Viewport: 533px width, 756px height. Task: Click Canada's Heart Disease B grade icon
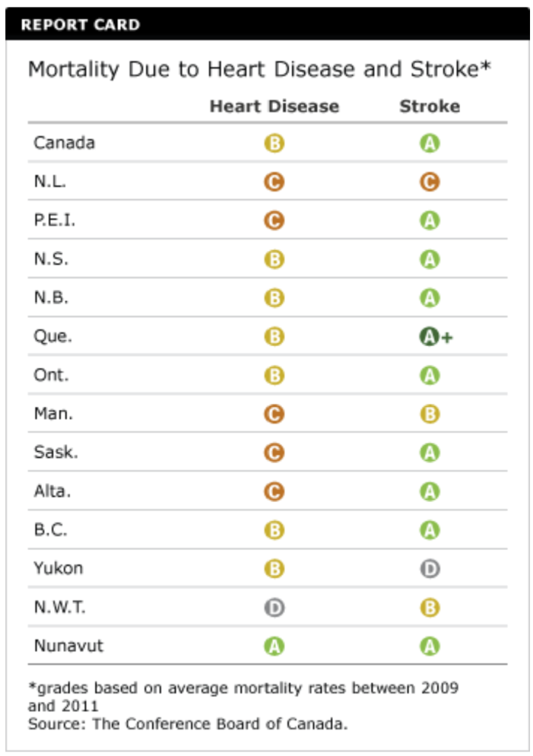(274, 143)
